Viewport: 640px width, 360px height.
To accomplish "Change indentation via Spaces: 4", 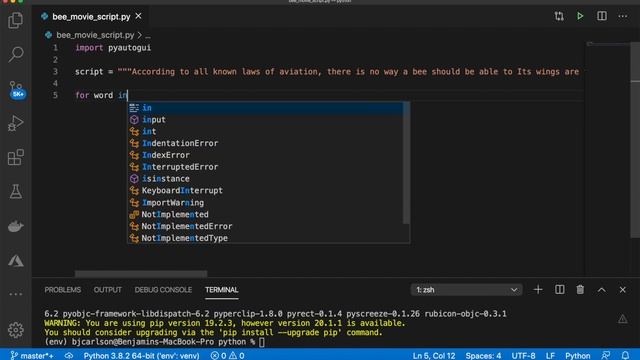I will point(483,356).
